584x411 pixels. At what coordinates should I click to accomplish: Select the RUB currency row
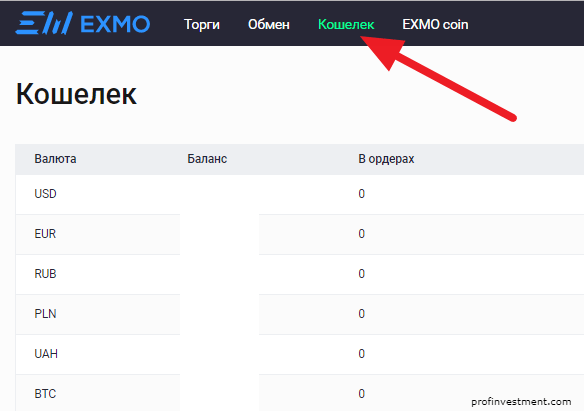(x=299, y=274)
